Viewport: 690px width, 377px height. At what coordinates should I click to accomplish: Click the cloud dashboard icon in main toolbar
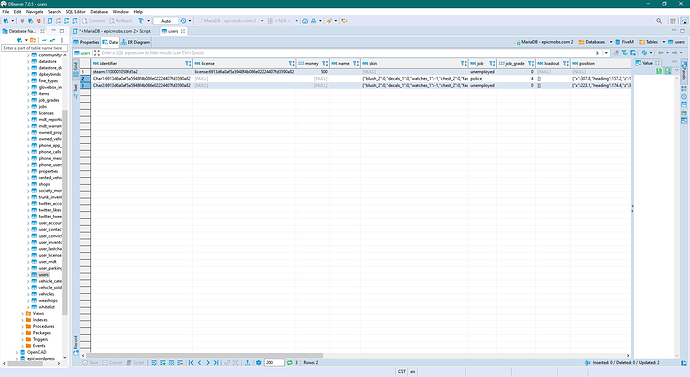coord(305,21)
